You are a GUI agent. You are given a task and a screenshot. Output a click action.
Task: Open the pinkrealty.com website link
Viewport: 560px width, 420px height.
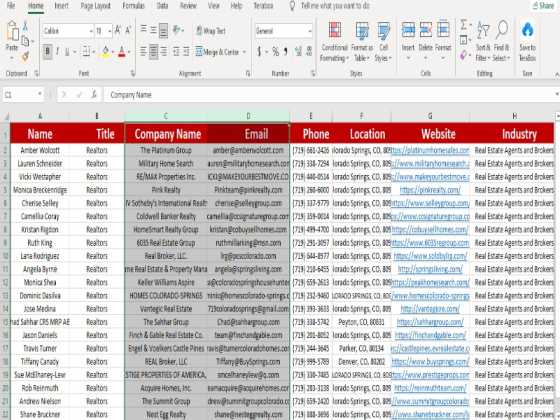point(430,190)
